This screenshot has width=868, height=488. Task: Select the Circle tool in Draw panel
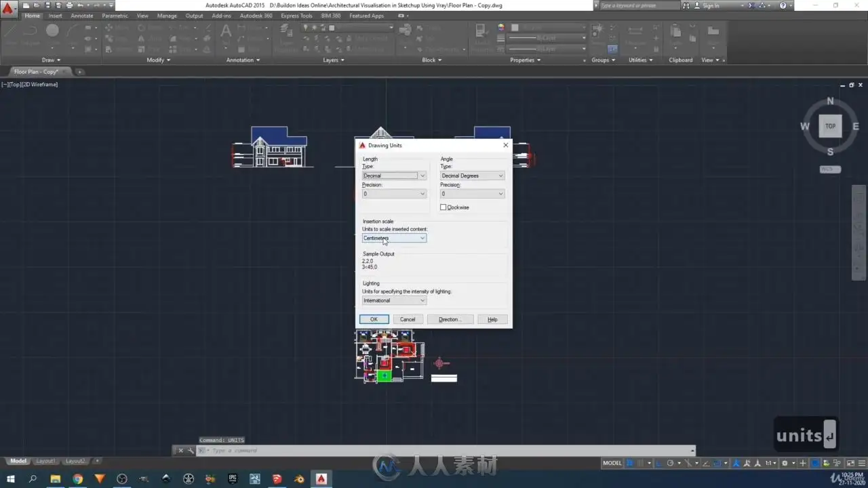coord(52,30)
